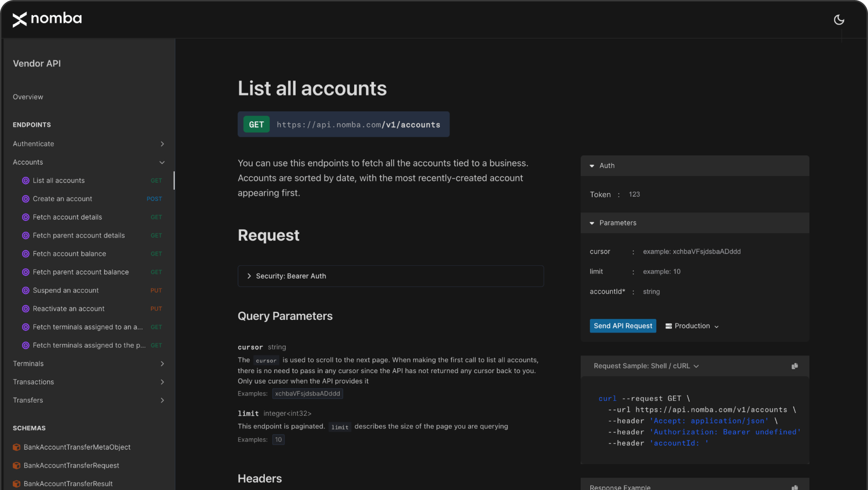Screen dimensions: 868x490
Task: Click the server icon next to Production
Action: (x=668, y=326)
